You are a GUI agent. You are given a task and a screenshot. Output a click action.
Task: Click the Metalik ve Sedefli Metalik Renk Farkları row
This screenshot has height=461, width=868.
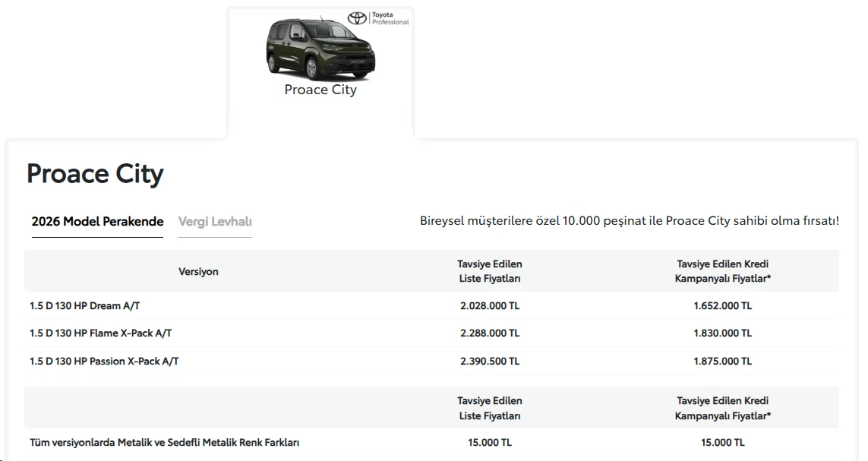(432, 443)
